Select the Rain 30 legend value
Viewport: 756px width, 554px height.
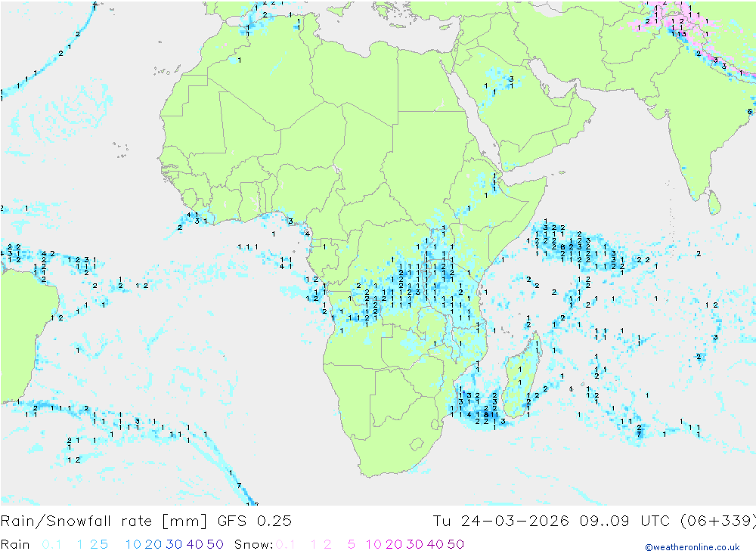pos(174,544)
